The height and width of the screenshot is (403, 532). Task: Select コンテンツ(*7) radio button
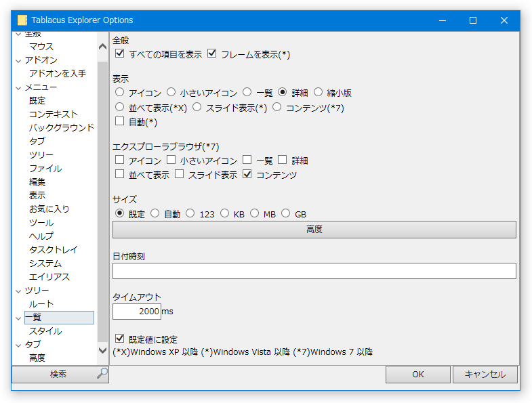pos(277,107)
